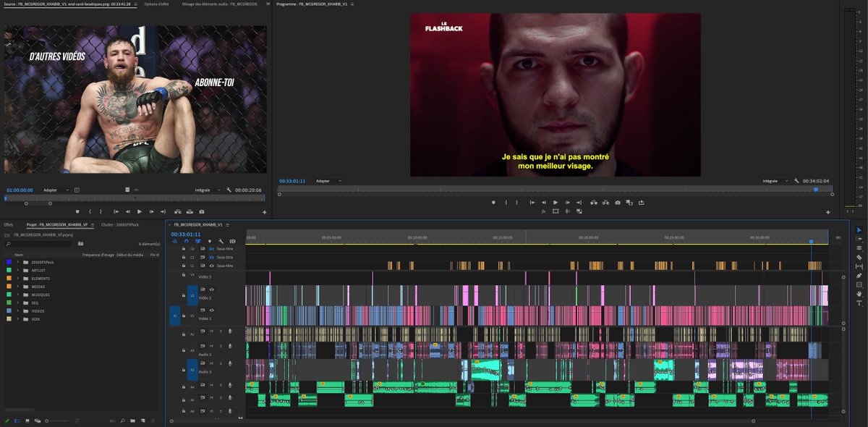The width and height of the screenshot is (868, 427).
Task: Click Lift button in Program monitor
Action: point(593,203)
